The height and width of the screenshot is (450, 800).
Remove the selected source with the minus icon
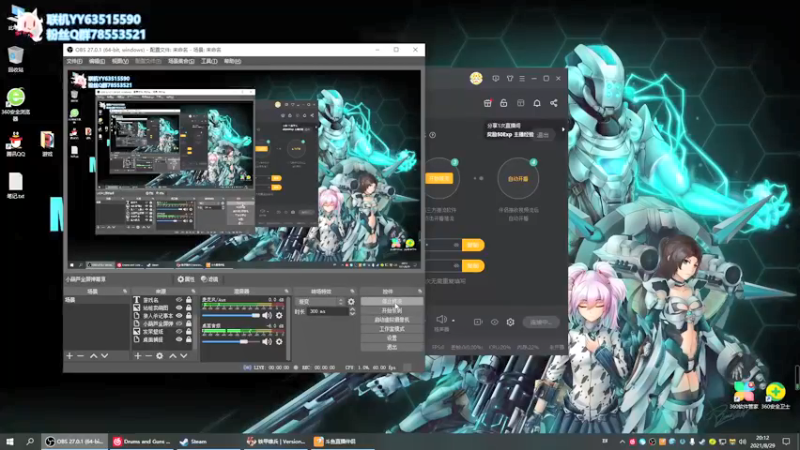[x=148, y=356]
